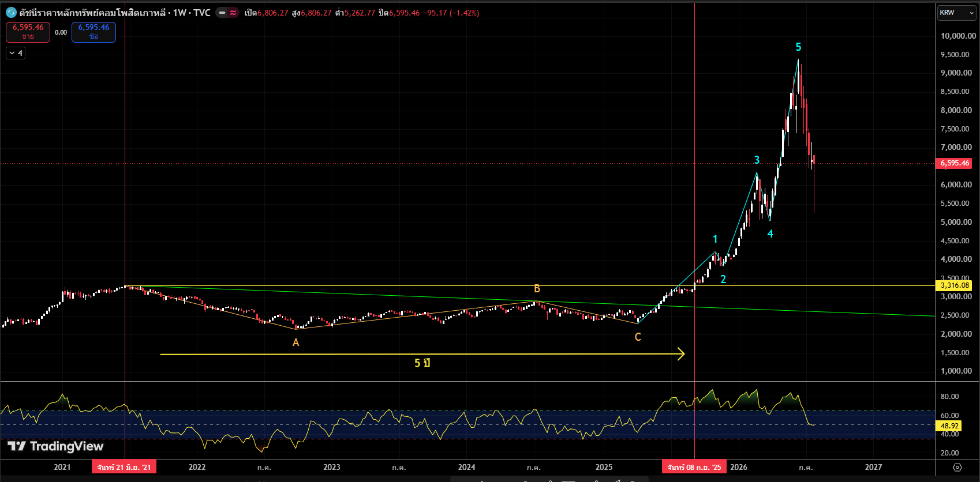Click the 4,500.00 price axis label
This screenshot has height=482, width=980.
(x=955, y=241)
